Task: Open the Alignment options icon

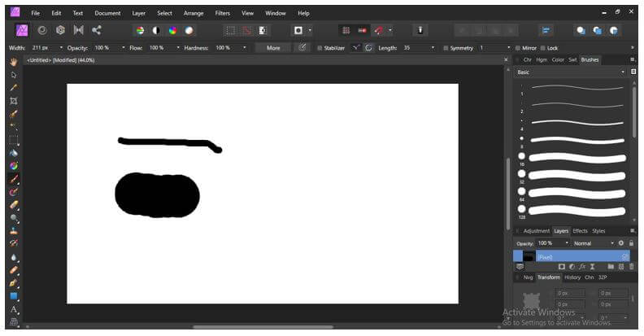Action: 546,30
